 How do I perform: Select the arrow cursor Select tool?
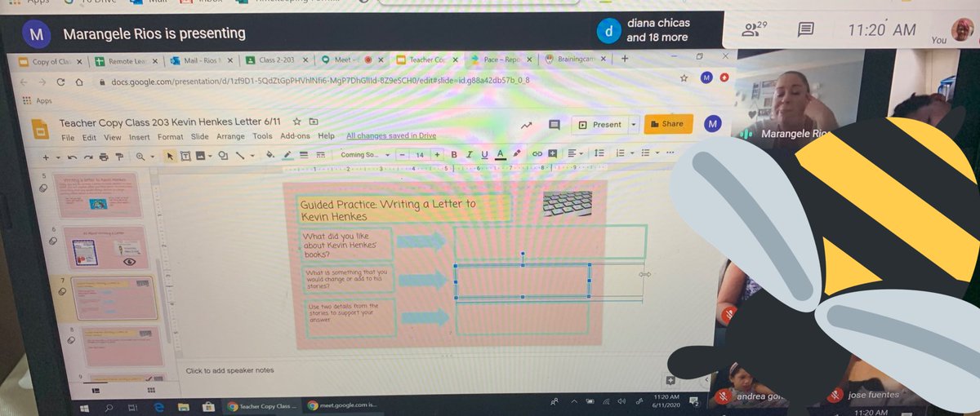(171, 157)
